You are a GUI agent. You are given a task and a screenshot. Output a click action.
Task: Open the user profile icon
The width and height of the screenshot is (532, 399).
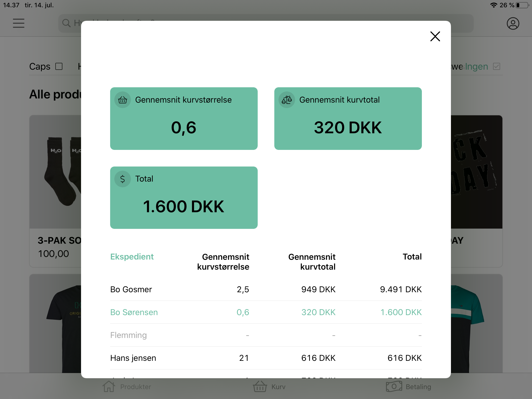(513, 23)
